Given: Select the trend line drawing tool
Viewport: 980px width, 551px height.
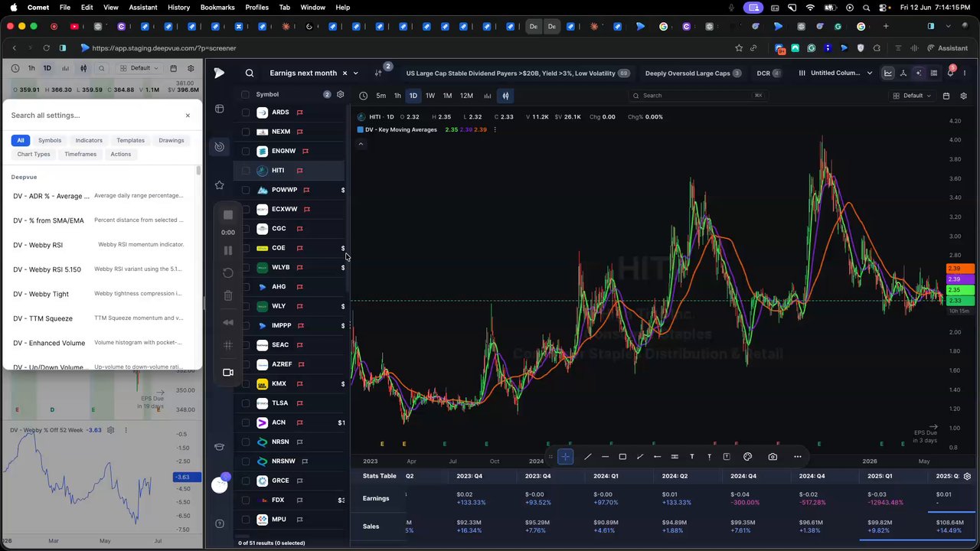Looking at the screenshot, I should click(587, 457).
